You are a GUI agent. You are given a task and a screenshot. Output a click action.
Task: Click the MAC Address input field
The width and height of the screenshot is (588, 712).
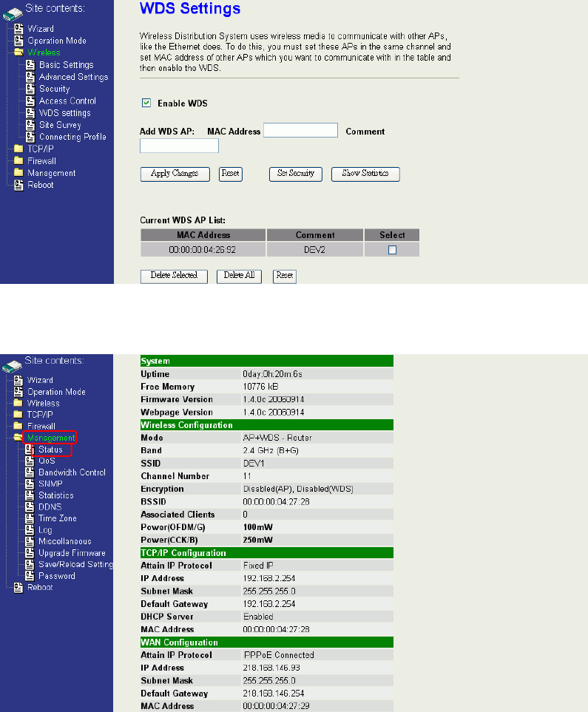(x=300, y=130)
